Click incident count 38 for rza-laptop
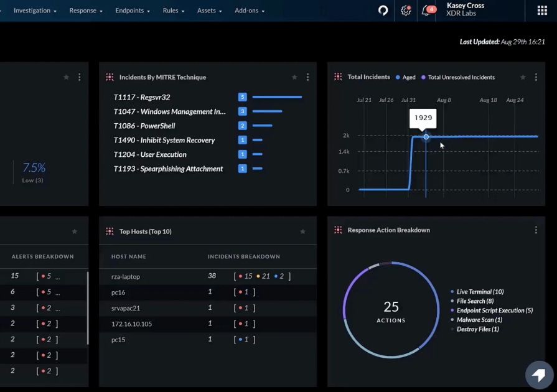557x392 pixels. [212, 276]
